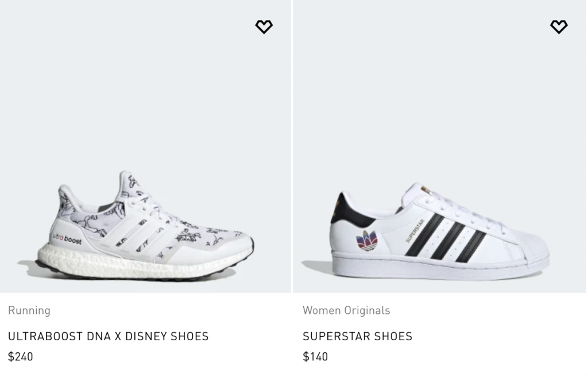Select the "Women Originals" category label
The image size is (588, 377).
[346, 310]
